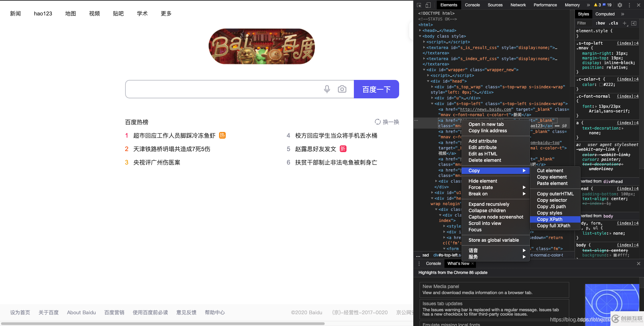Open DevTools settings gear
Image resolution: width=644 pixels, height=326 pixels.
click(x=620, y=5)
